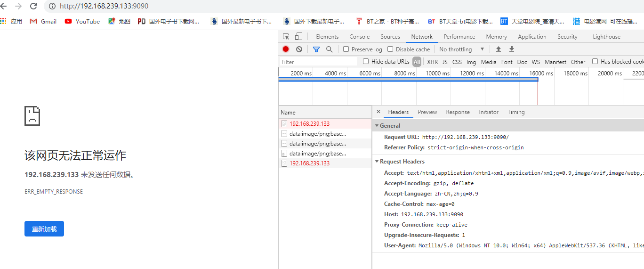This screenshot has width=644, height=269.
Task: Switch to the Console panel tab
Action: (x=360, y=37)
